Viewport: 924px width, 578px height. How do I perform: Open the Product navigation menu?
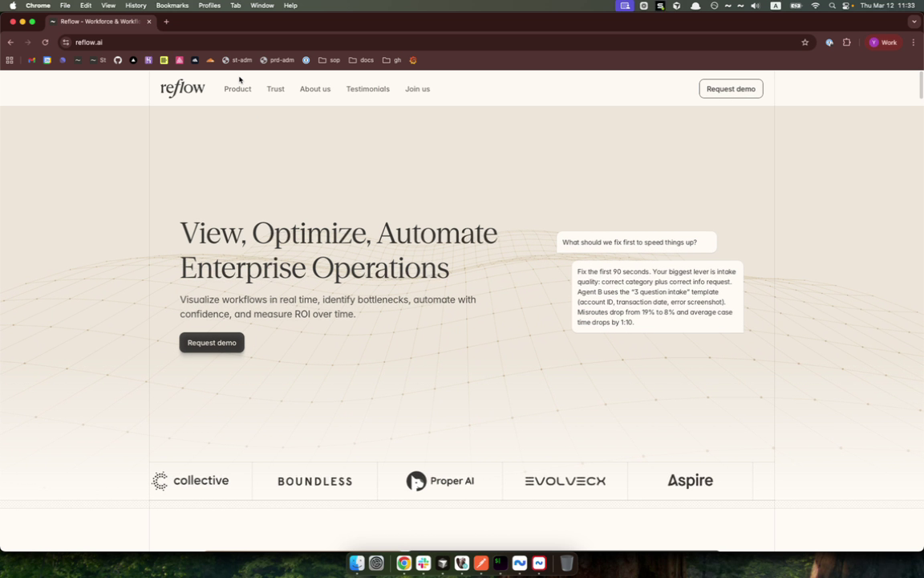coord(237,89)
